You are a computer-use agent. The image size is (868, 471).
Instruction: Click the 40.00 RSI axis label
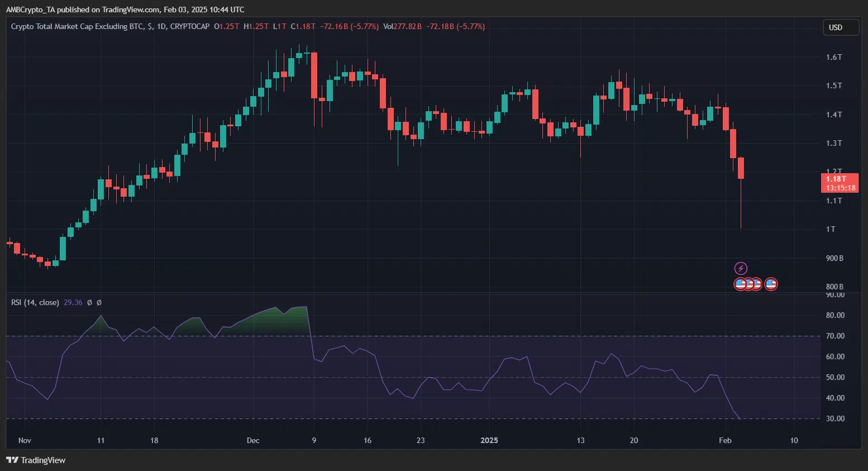click(836, 398)
